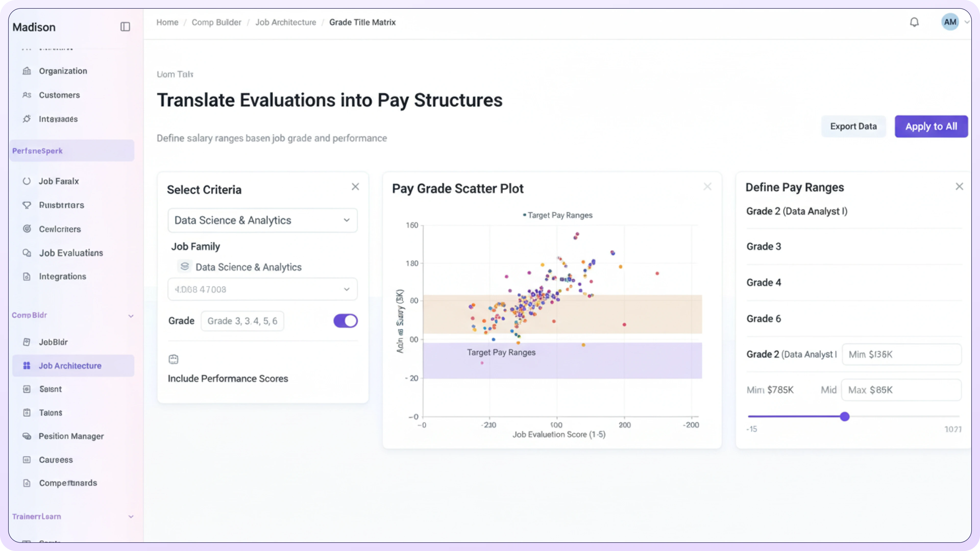Screen dimensions: 980x551
Task: Expand the TrainerrLearn sidebar section
Action: [131, 517]
